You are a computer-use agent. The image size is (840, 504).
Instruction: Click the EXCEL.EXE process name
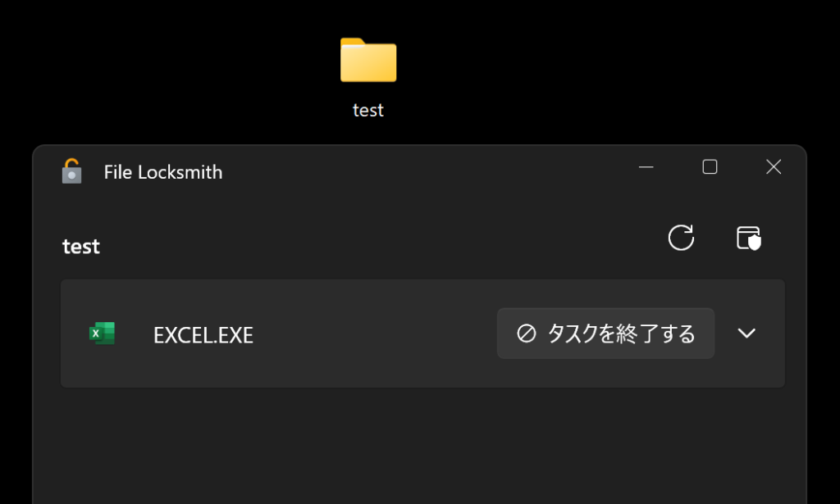(x=203, y=335)
